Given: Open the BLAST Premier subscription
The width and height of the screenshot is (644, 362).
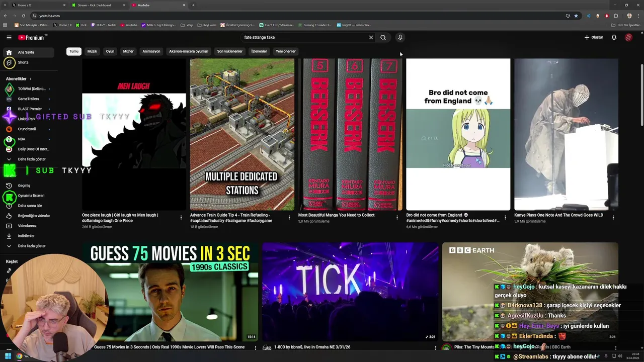Looking at the screenshot, I should [29, 109].
